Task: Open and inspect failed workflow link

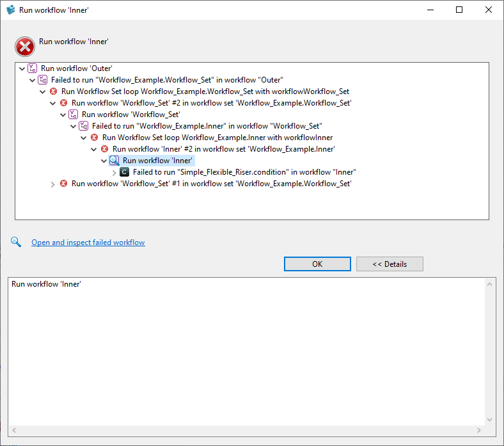Action: [88, 243]
